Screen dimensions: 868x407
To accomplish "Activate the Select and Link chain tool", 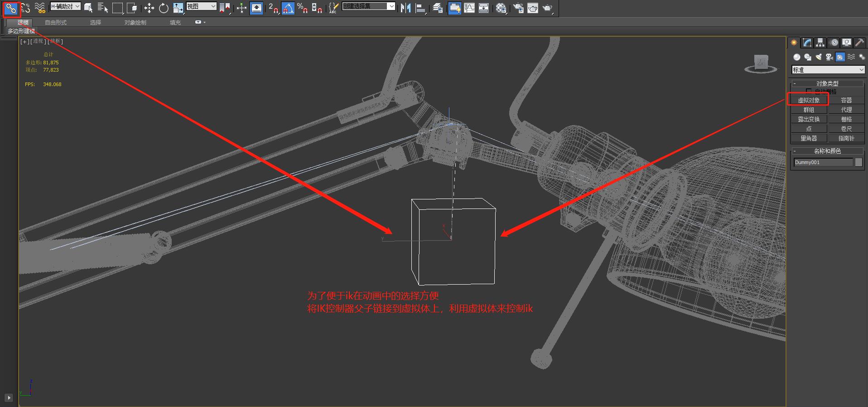I will coord(11,8).
